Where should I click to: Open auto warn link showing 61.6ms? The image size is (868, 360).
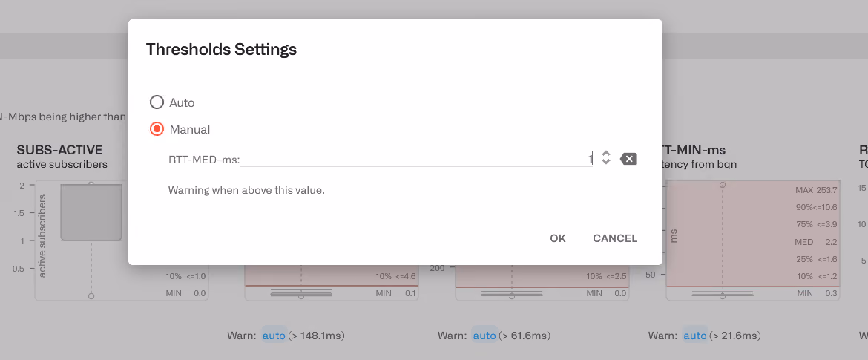click(484, 336)
